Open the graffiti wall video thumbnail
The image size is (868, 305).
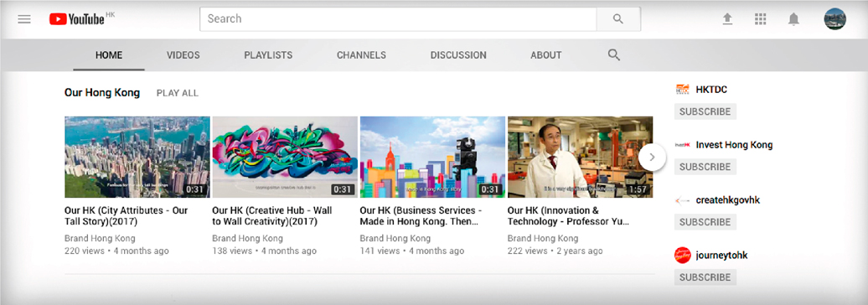tap(285, 158)
